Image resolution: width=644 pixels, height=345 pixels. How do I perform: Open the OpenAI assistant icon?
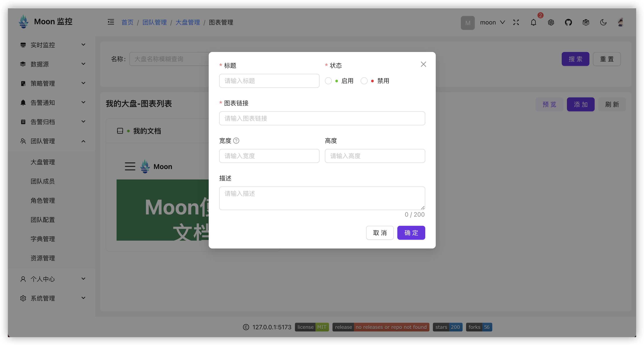551,22
